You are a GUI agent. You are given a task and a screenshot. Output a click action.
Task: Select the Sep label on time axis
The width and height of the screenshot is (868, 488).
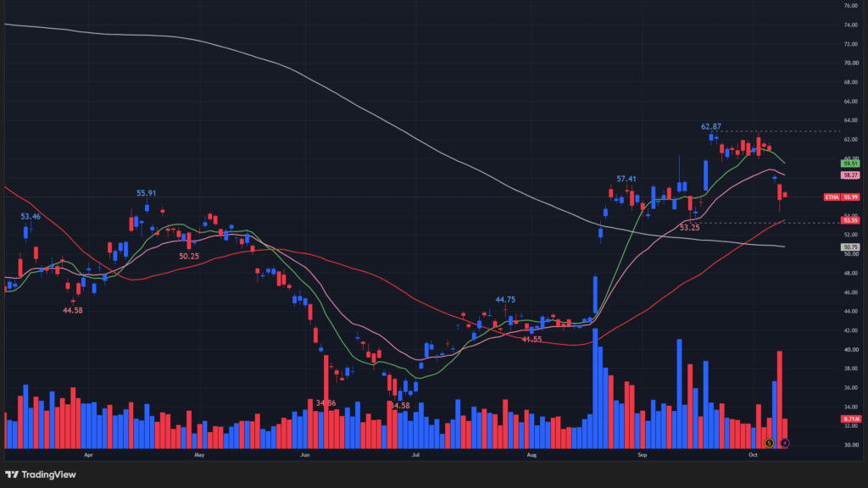point(643,455)
